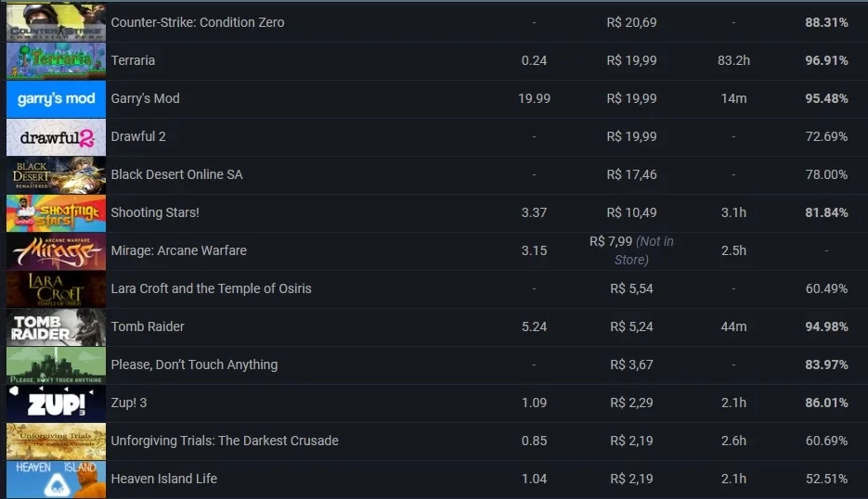This screenshot has height=499, width=868.
Task: Open the Mirage Arcane Warfare logo image
Action: coord(56,251)
